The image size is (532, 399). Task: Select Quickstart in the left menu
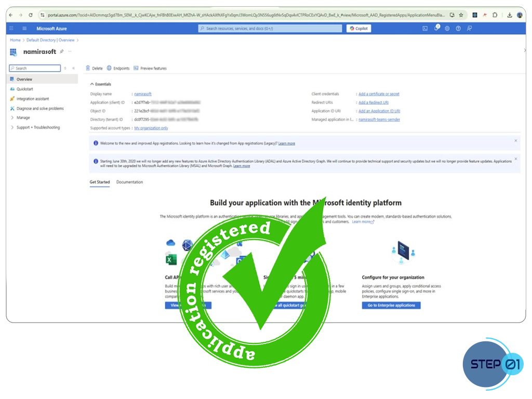(24, 89)
